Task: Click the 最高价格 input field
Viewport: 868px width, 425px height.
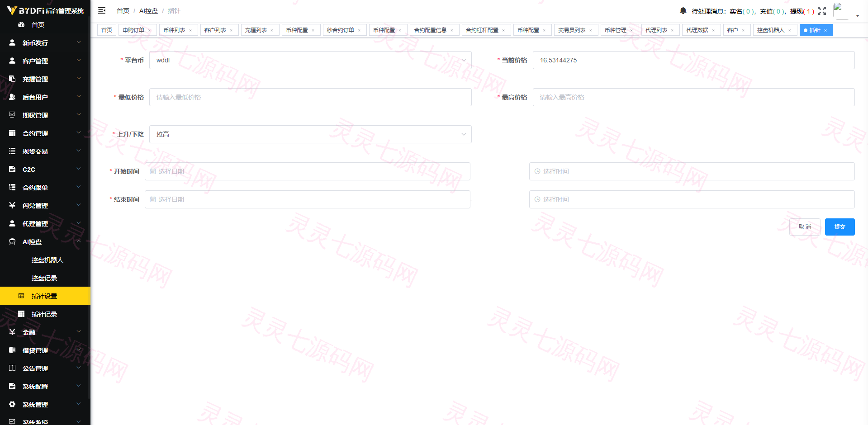Action: (693, 97)
